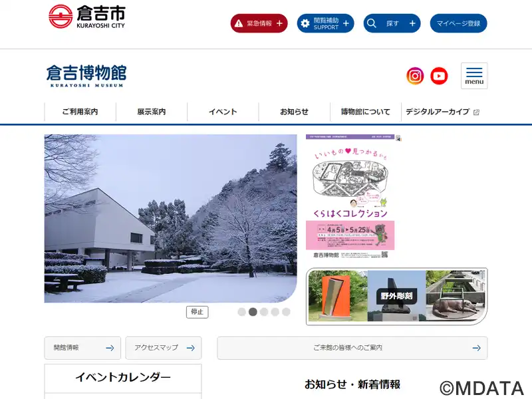Select the last slideshow indicator dot

click(x=286, y=312)
